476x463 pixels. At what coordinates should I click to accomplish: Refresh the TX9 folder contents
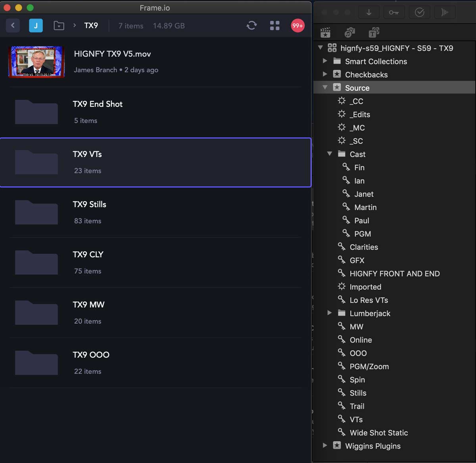click(x=251, y=26)
